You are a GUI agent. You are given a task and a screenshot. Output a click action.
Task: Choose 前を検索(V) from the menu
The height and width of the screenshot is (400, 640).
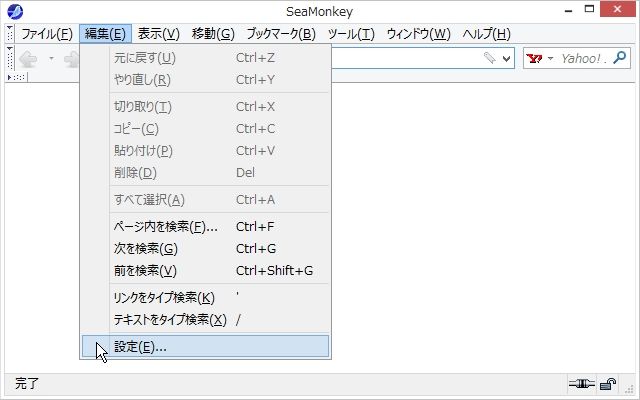pos(205,271)
